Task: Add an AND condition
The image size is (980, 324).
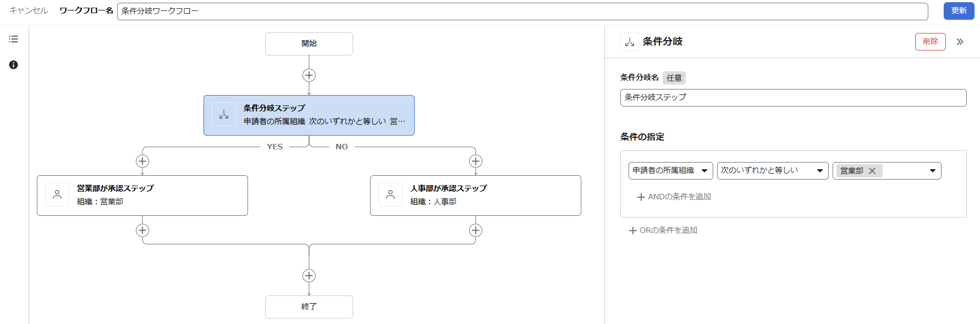Action: (x=674, y=197)
